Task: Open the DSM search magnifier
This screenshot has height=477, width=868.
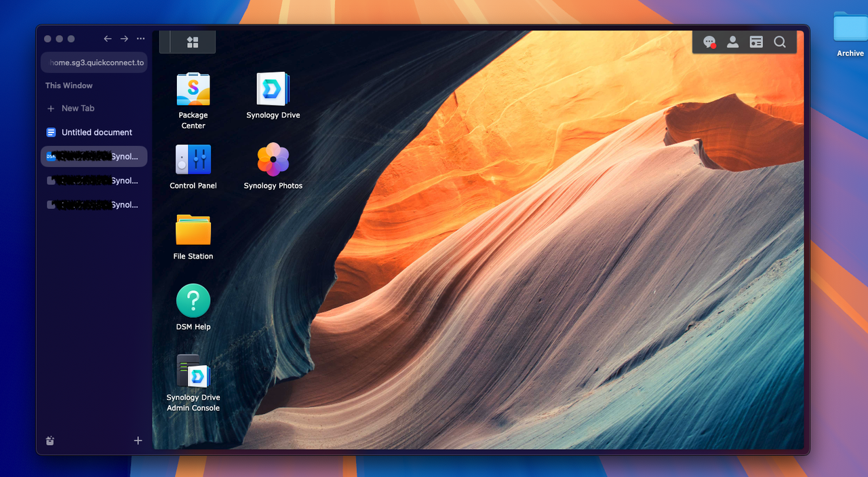Action: [x=780, y=42]
